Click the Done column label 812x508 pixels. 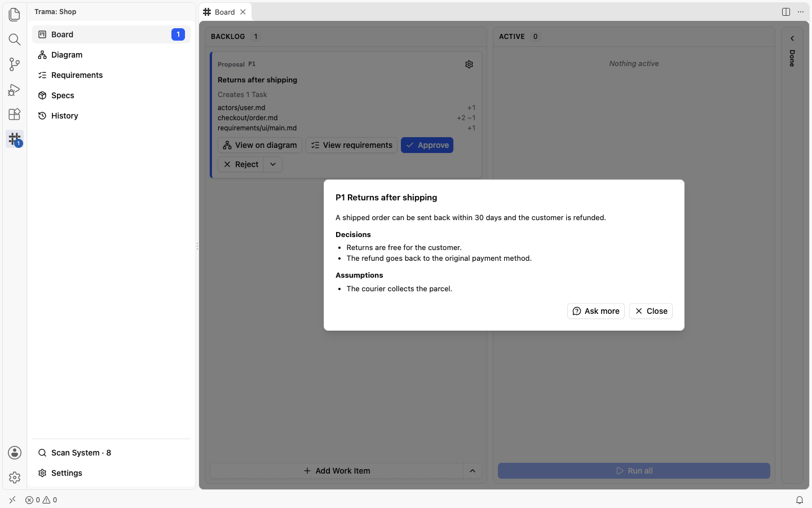coord(792,58)
